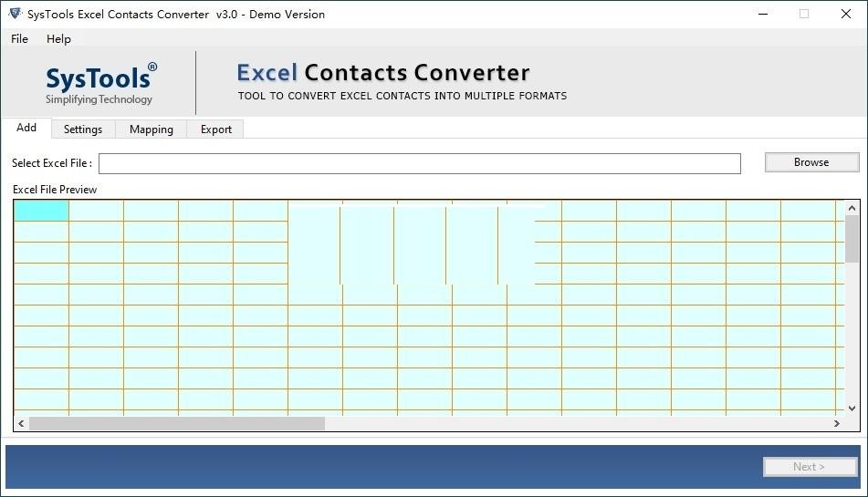Open the Mapping tab
Viewport: 868px width, 497px height.
[152, 129]
